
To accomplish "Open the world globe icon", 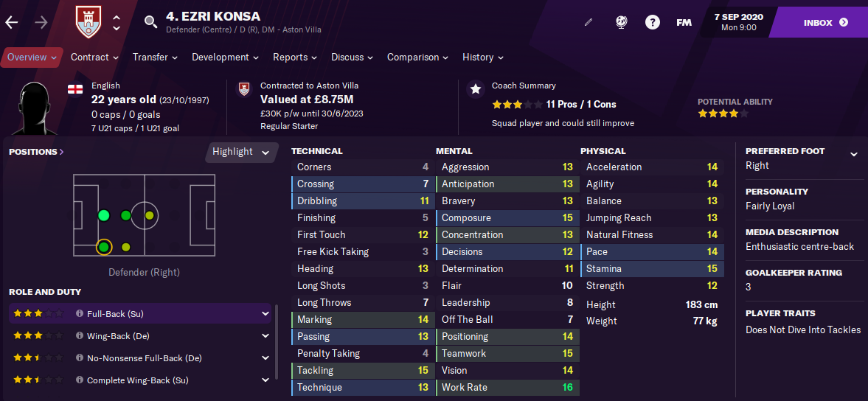I will pos(621,23).
